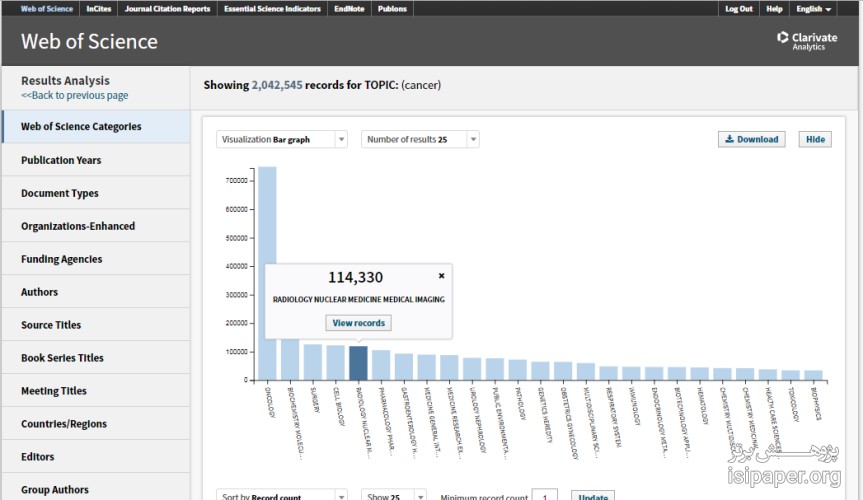
Task: Click the Cell Biology bar
Action: point(335,362)
